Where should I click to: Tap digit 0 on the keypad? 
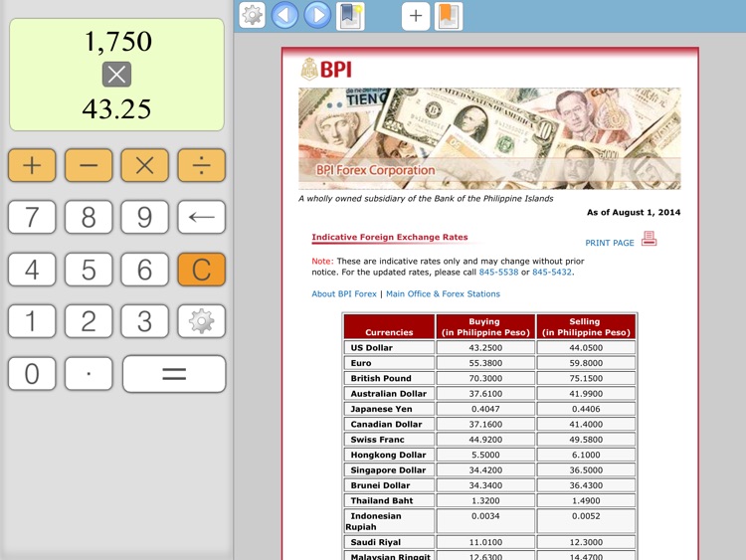tap(32, 373)
